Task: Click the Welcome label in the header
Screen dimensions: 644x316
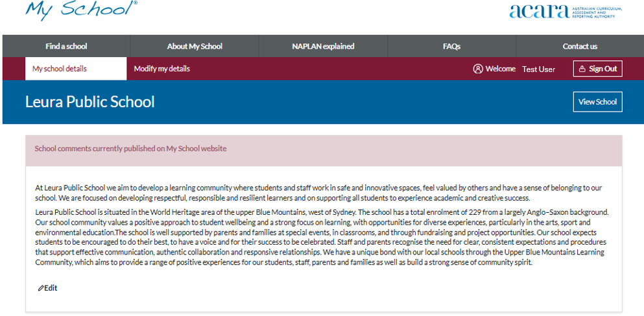Action: click(x=501, y=69)
